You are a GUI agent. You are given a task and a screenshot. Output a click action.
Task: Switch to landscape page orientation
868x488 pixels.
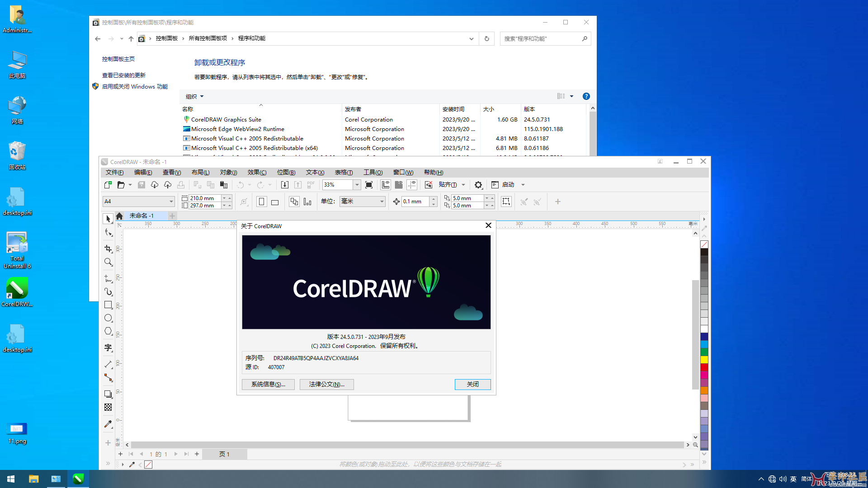pos(275,202)
